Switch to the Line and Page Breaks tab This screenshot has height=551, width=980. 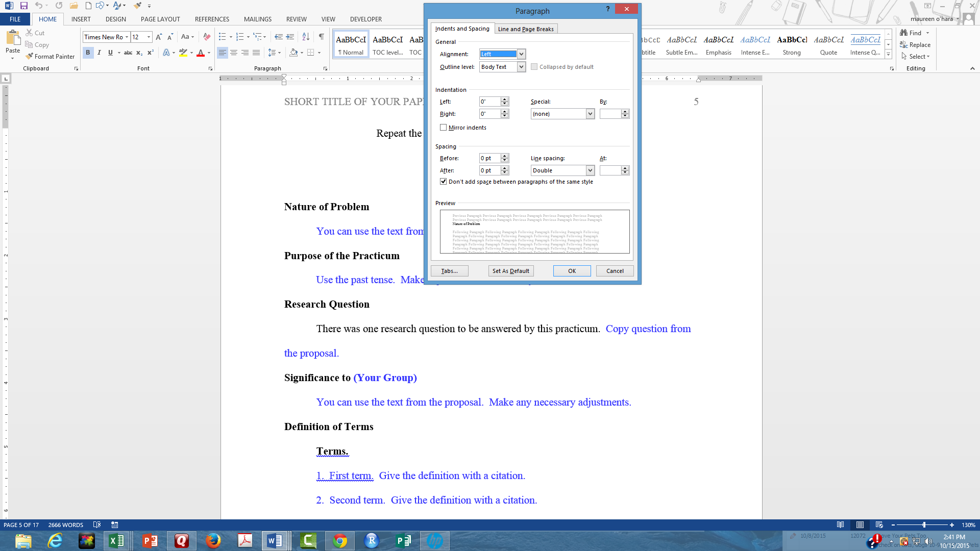tap(526, 29)
